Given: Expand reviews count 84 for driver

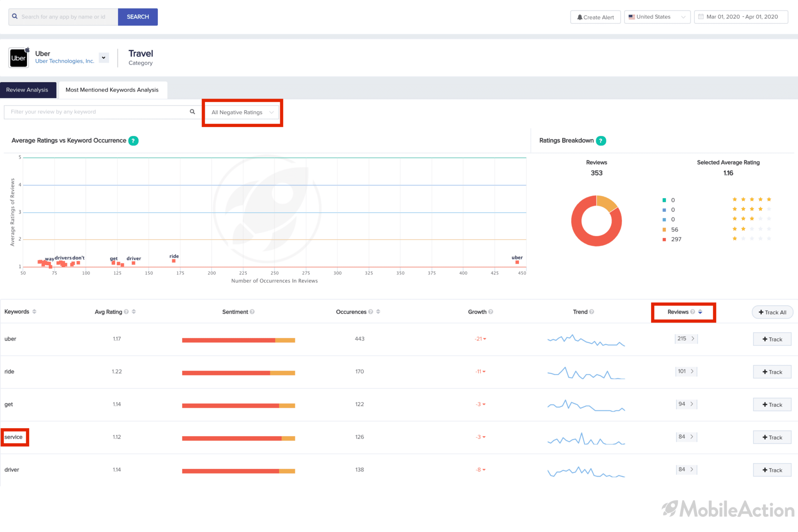Looking at the screenshot, I should click(686, 469).
